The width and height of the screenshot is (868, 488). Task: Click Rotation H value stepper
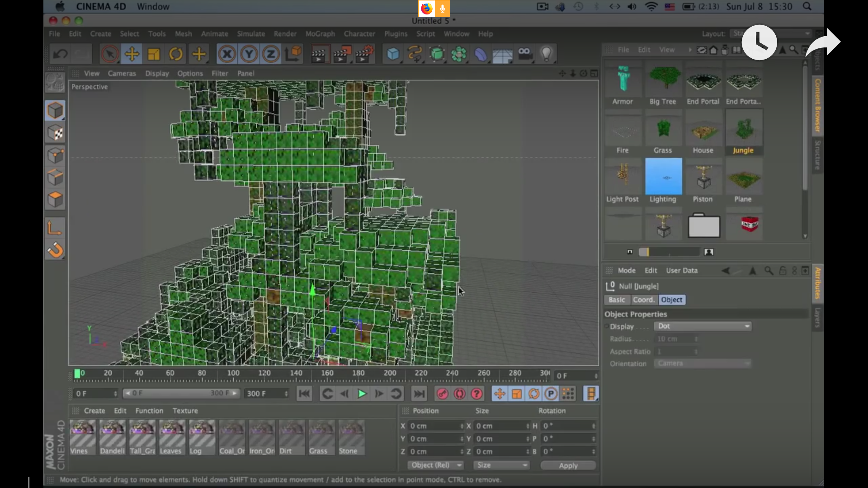coord(594,426)
